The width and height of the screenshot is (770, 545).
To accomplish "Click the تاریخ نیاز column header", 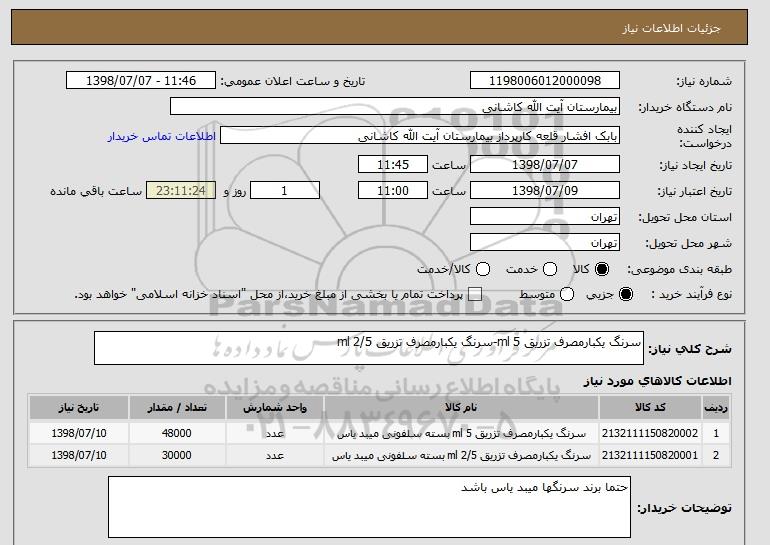I will pos(79,408).
